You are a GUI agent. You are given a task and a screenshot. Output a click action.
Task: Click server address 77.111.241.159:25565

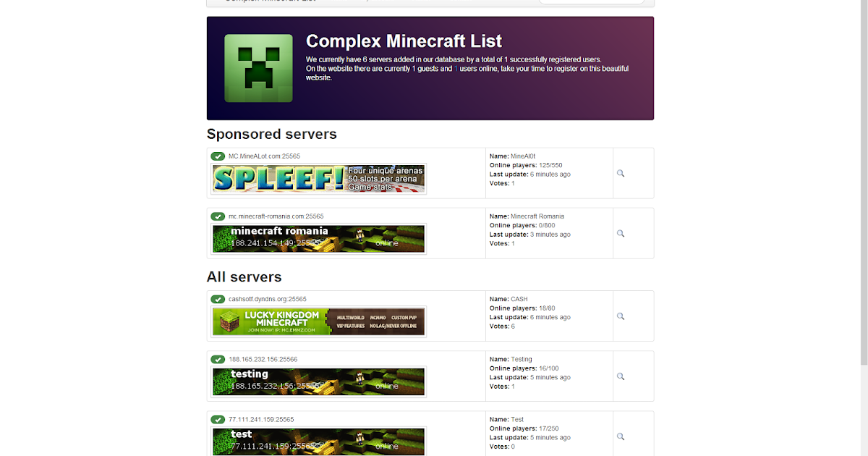pos(261,419)
